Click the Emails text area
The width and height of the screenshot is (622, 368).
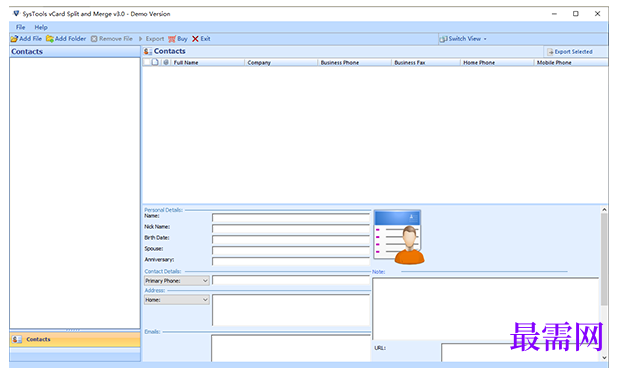click(291, 348)
